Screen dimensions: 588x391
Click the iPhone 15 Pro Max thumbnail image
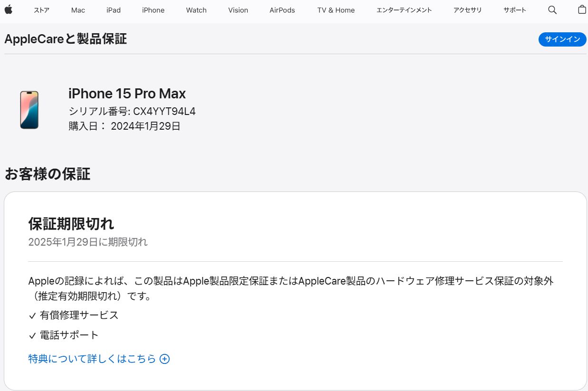29,110
